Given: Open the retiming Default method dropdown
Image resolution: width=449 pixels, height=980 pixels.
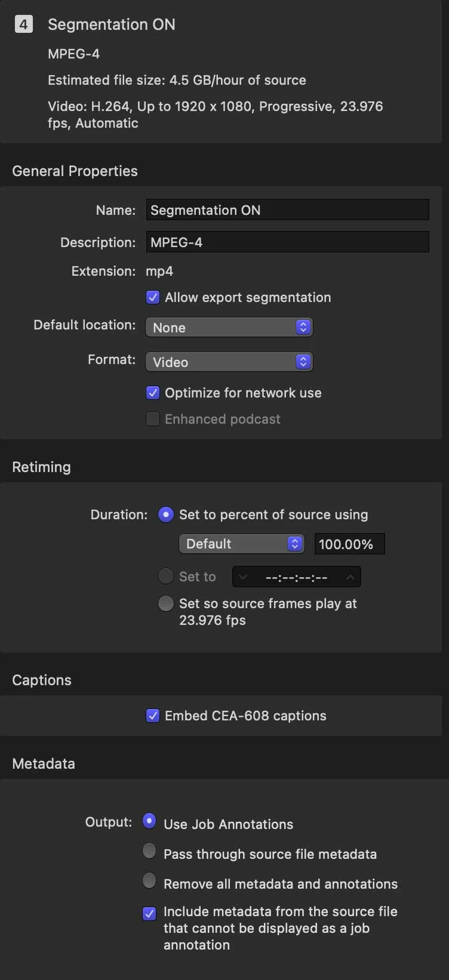Looking at the screenshot, I should pos(241,544).
